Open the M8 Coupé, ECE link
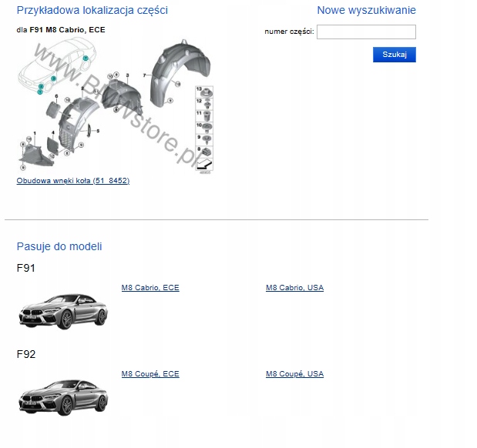This screenshot has width=477, height=448. point(150,374)
